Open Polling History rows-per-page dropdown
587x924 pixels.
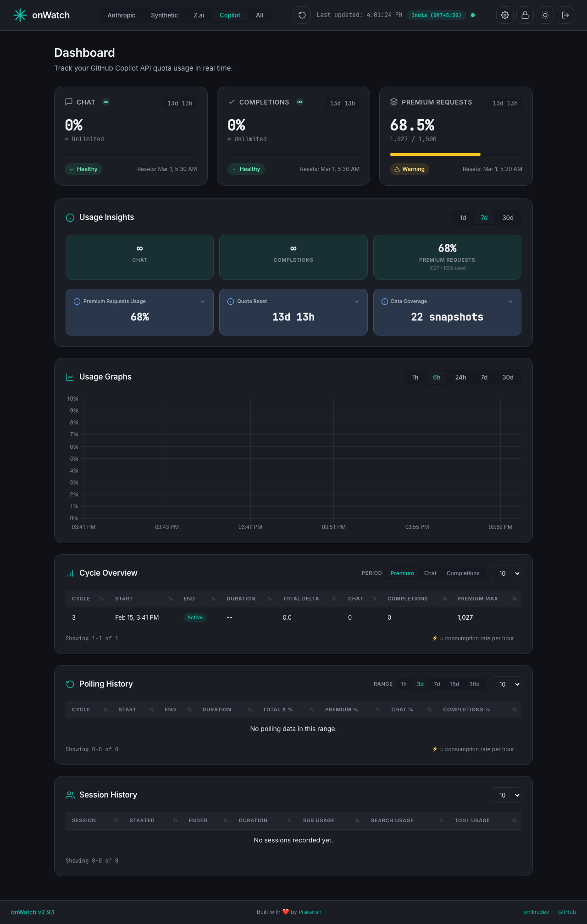(506, 684)
